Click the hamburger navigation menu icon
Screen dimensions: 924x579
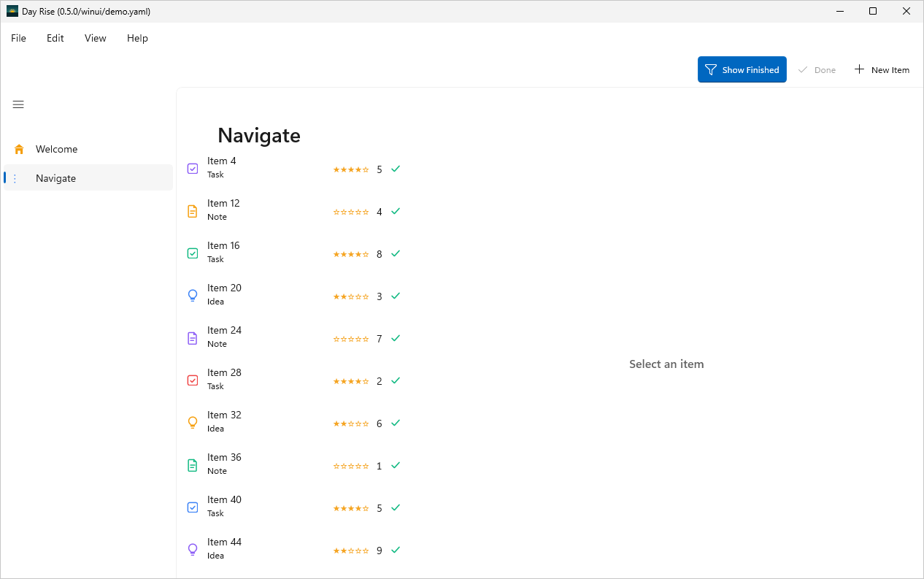click(x=18, y=104)
